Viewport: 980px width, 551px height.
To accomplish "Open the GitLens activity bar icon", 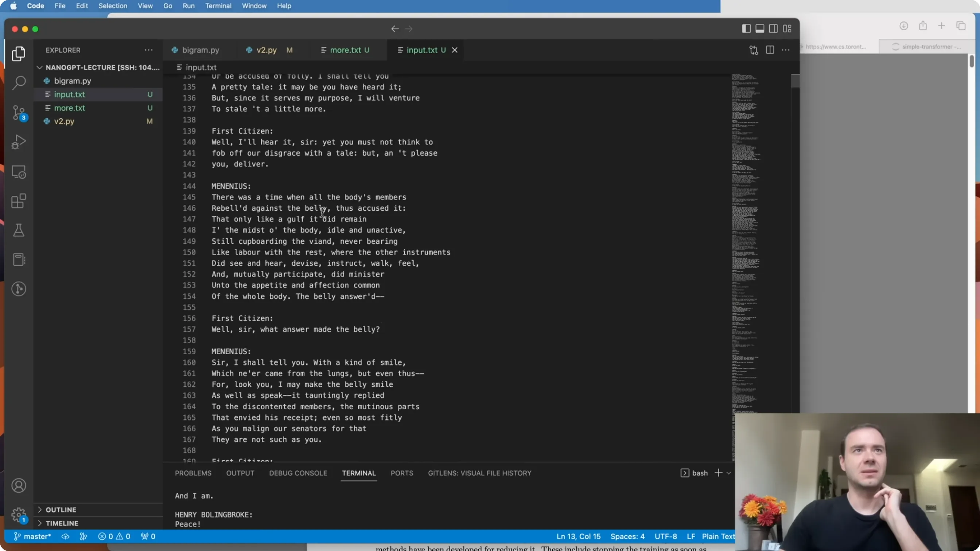I will [18, 289].
